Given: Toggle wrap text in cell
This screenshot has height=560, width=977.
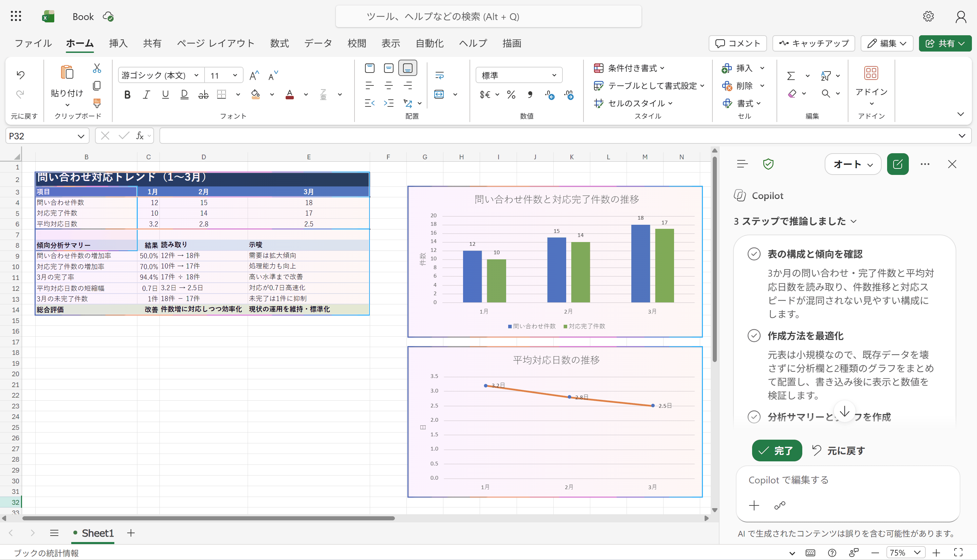Looking at the screenshot, I should click(439, 75).
